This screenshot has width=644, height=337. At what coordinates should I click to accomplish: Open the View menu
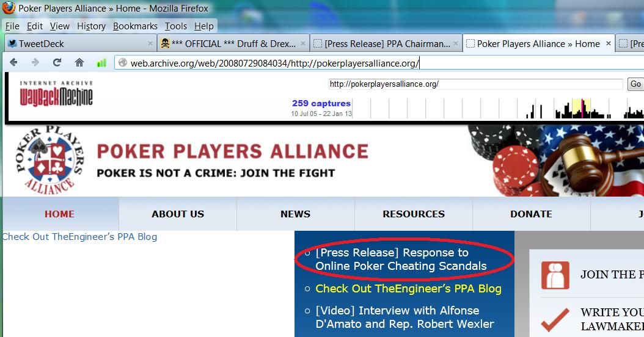(x=60, y=26)
